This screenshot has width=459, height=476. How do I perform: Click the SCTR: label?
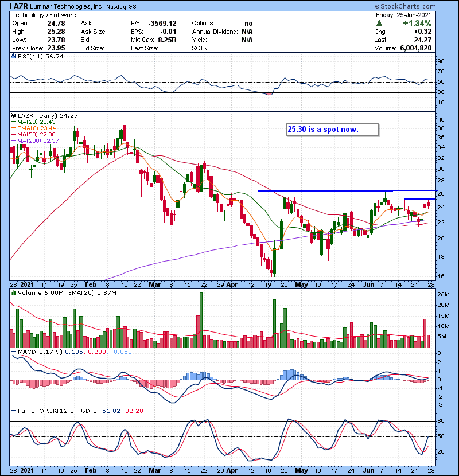pyautogui.click(x=200, y=48)
